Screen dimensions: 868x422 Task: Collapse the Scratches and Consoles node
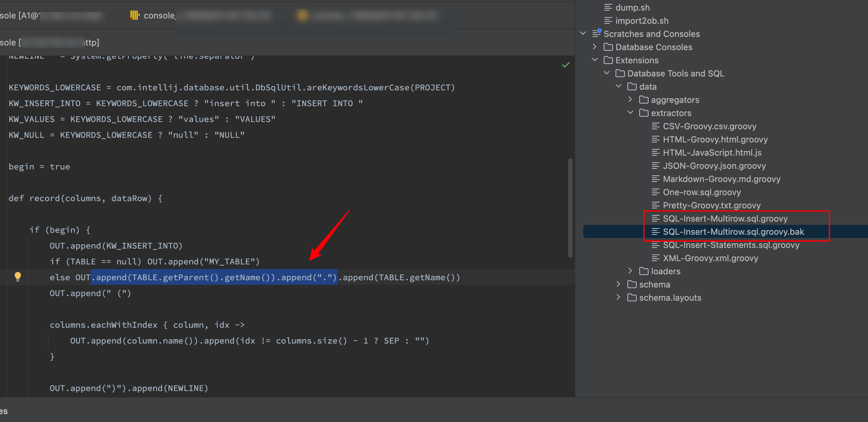pos(583,33)
